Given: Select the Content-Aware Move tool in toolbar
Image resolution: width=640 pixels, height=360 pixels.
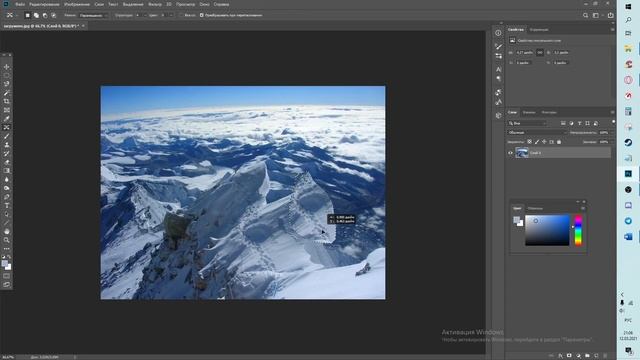Looking at the screenshot, I should (x=7, y=127).
